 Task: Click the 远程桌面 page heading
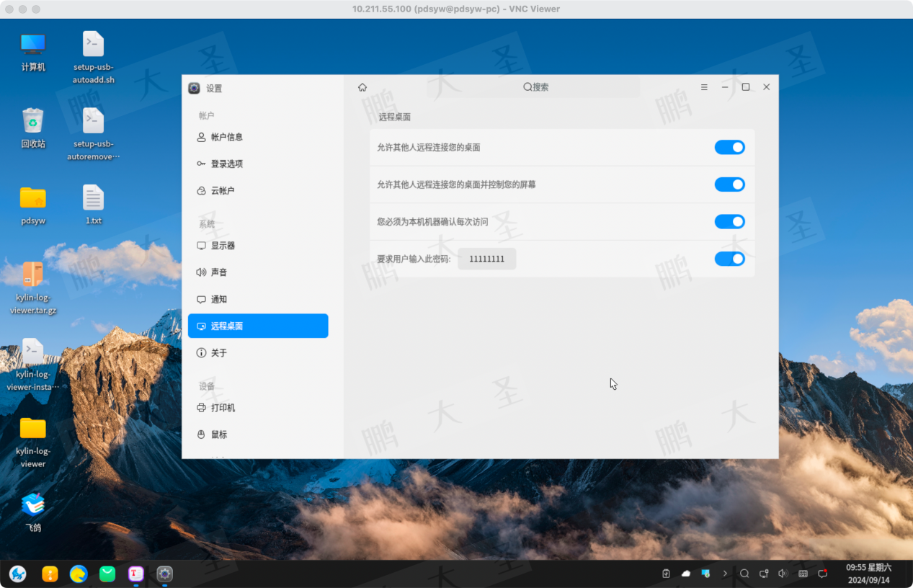pos(395,117)
